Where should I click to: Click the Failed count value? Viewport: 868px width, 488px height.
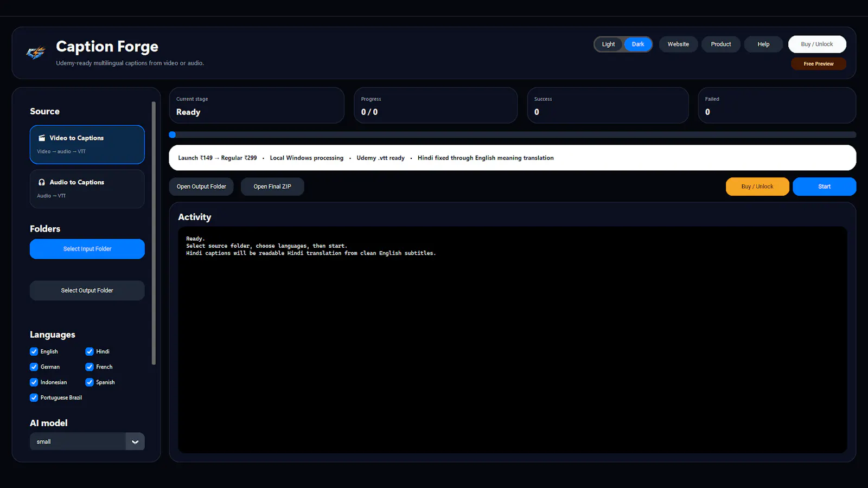pos(707,112)
